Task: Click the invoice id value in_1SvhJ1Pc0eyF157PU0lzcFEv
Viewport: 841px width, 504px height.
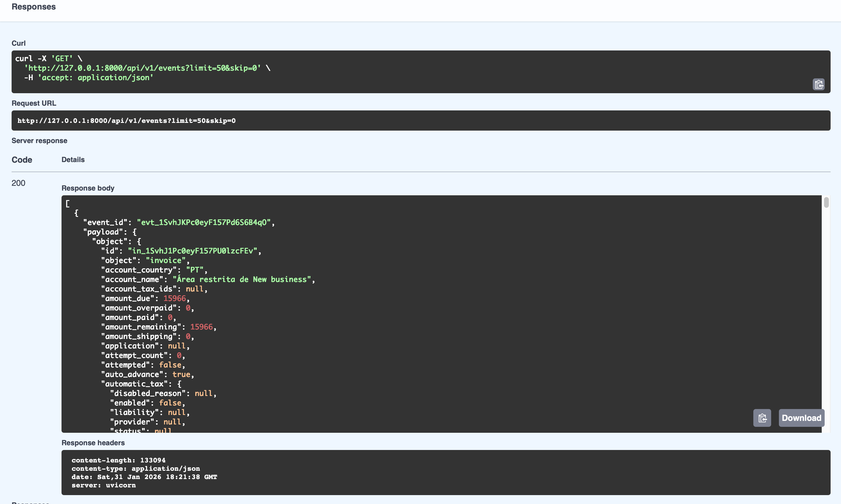Action: click(x=192, y=251)
